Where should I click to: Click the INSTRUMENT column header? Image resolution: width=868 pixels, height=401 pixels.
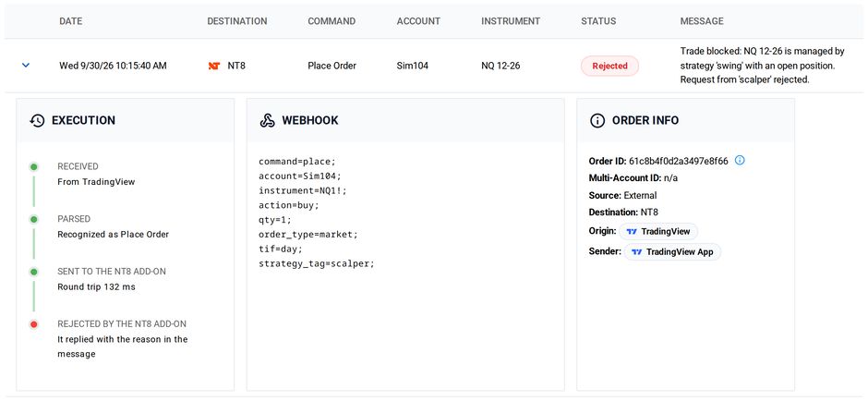pos(511,21)
